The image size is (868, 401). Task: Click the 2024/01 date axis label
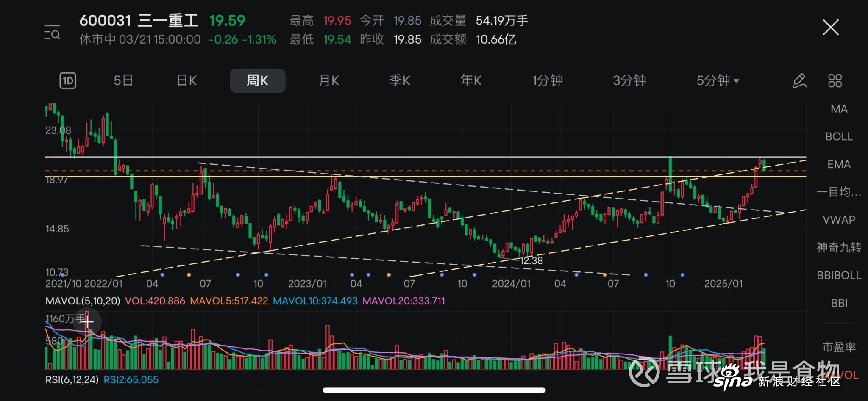tap(511, 284)
